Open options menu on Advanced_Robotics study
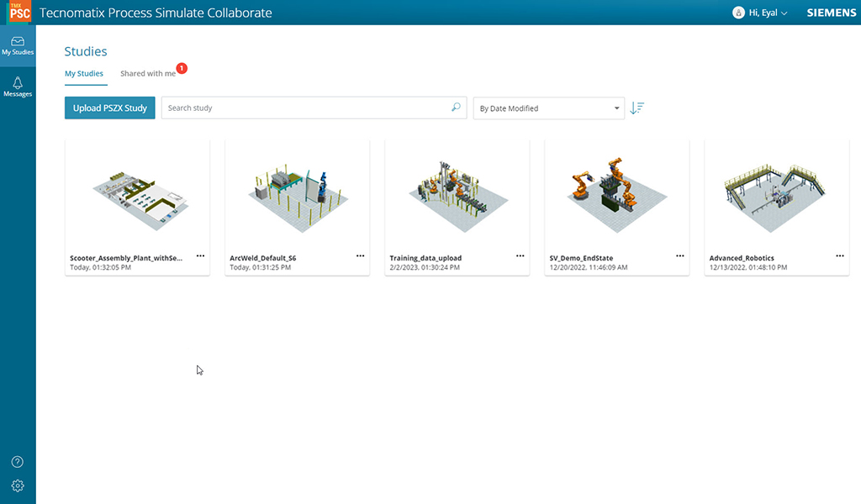Viewport: 861px width, 504px height. pos(839,256)
